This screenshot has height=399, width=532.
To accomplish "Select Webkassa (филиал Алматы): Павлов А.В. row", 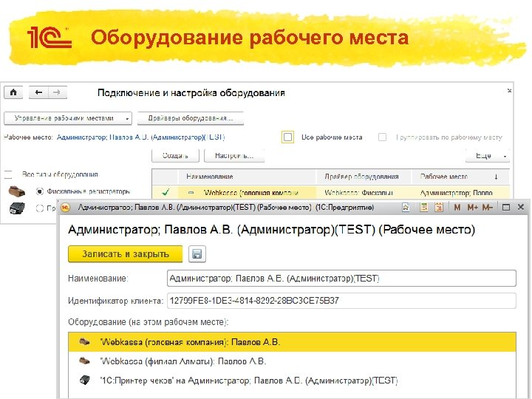I will click(292, 361).
